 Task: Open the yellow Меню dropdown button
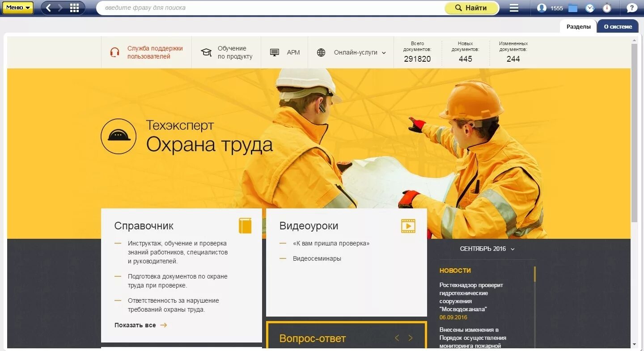pos(17,8)
